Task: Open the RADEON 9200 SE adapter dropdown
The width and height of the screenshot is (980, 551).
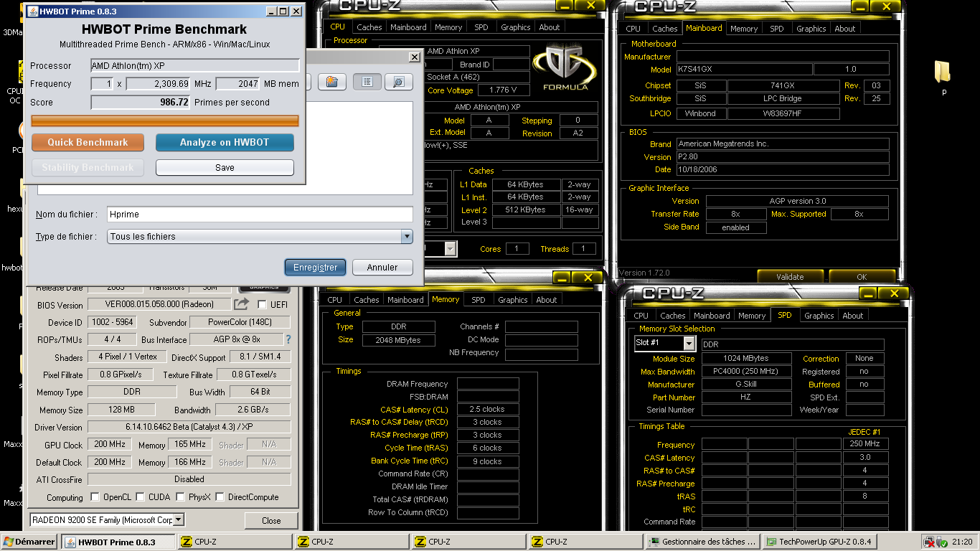Action: (x=179, y=519)
